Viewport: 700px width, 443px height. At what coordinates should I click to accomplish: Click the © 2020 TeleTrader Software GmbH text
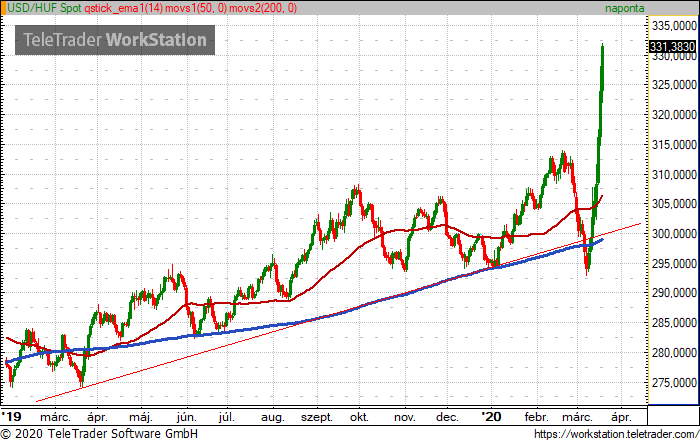point(99,434)
